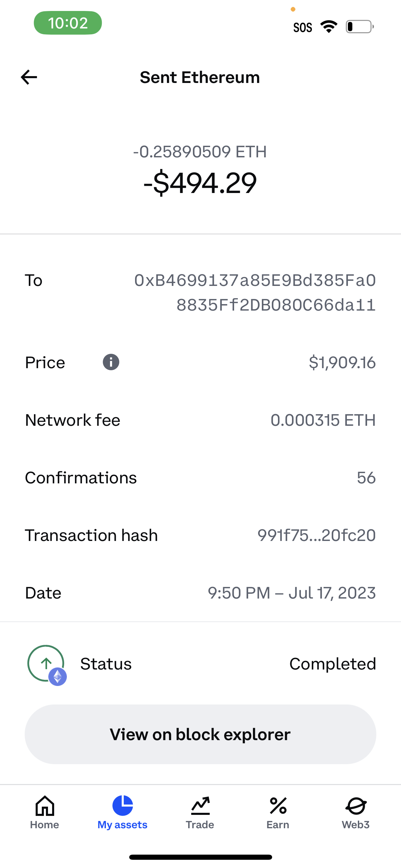Image resolution: width=401 pixels, height=868 pixels.
Task: Tap the Wi-Fi status icon
Action: pyautogui.click(x=329, y=27)
